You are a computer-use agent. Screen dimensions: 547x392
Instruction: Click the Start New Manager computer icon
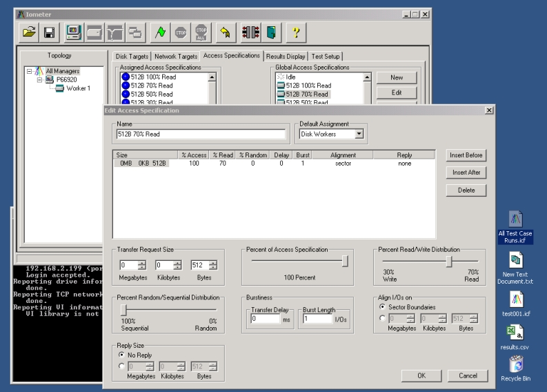(x=73, y=32)
